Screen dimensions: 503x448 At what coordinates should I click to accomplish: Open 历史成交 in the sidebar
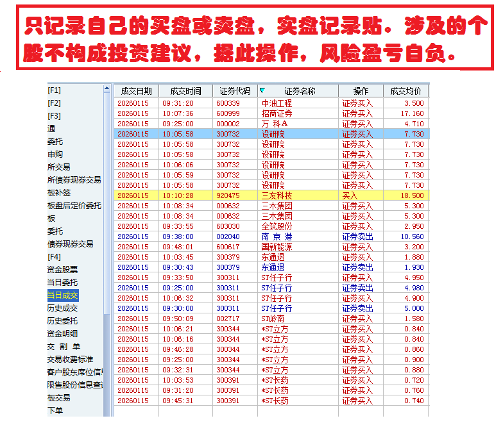[x=63, y=308]
